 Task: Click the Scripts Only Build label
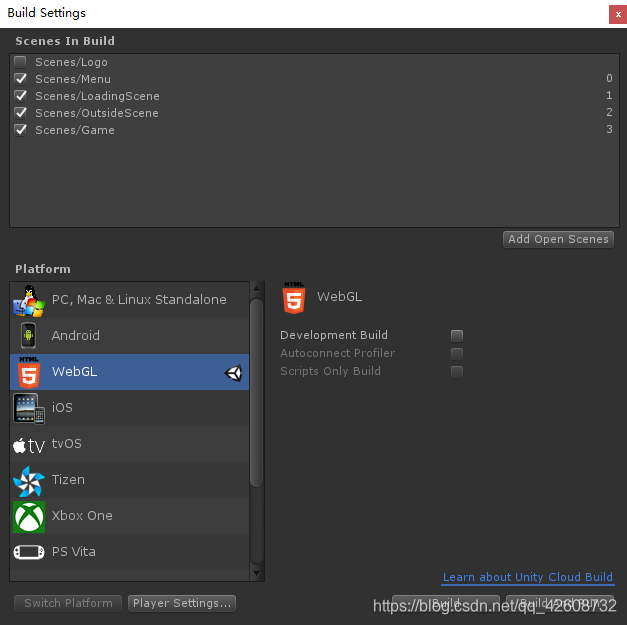[x=330, y=371]
